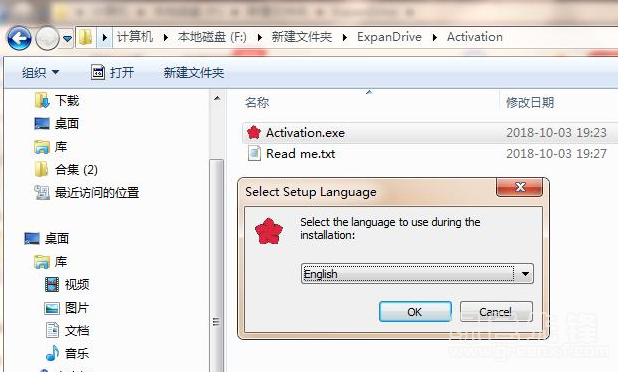618x372 pixels.
Task: Open the recent pages dropdown arrow
Action: pos(67,39)
